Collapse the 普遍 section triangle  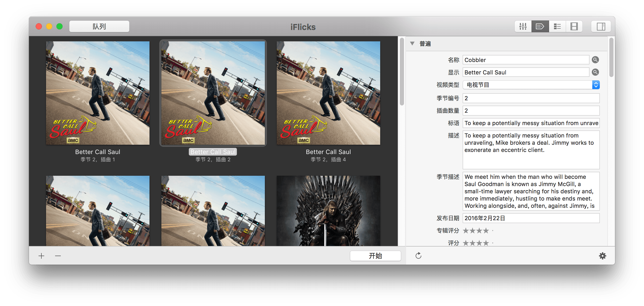click(412, 43)
